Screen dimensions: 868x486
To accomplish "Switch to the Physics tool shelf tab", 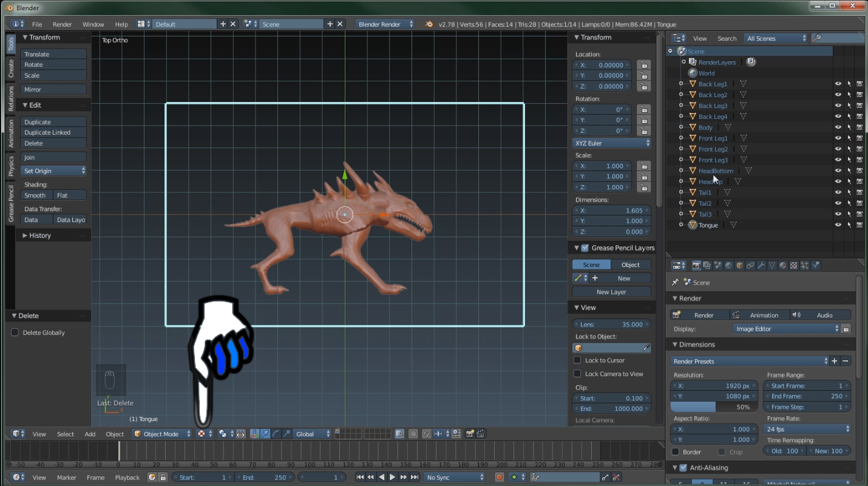I will 11,166.
